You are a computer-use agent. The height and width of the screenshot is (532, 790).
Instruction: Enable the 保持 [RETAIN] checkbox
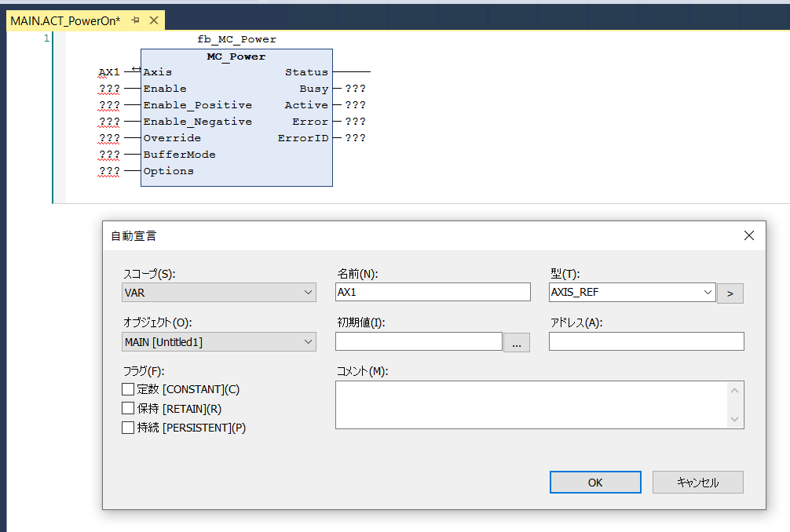128,408
